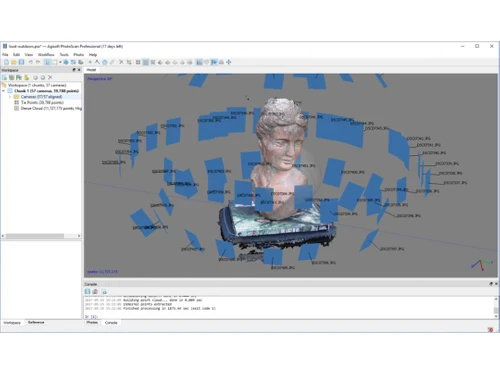Click the first Console toolbar icon
The width and height of the screenshot is (500, 375).
(87, 291)
